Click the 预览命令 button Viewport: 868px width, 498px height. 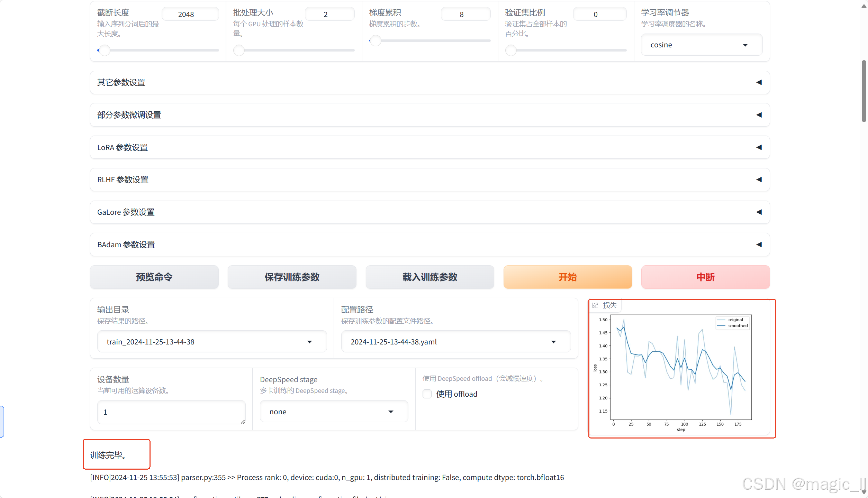point(154,277)
